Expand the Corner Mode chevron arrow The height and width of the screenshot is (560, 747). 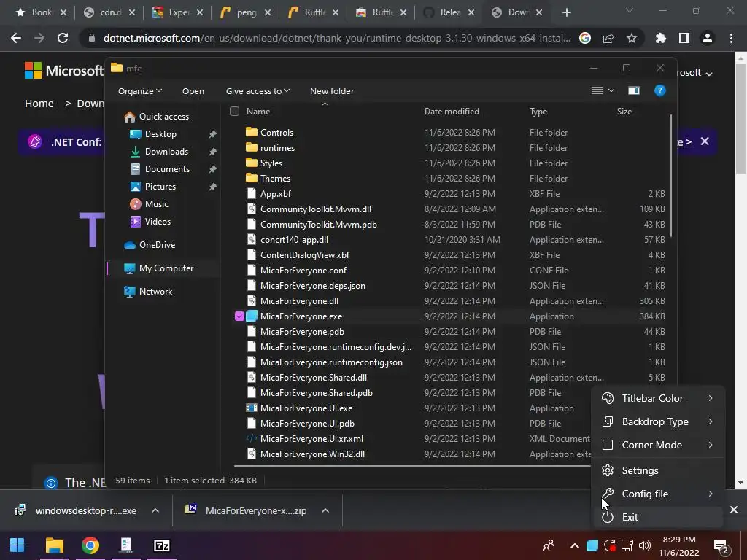[711, 445]
